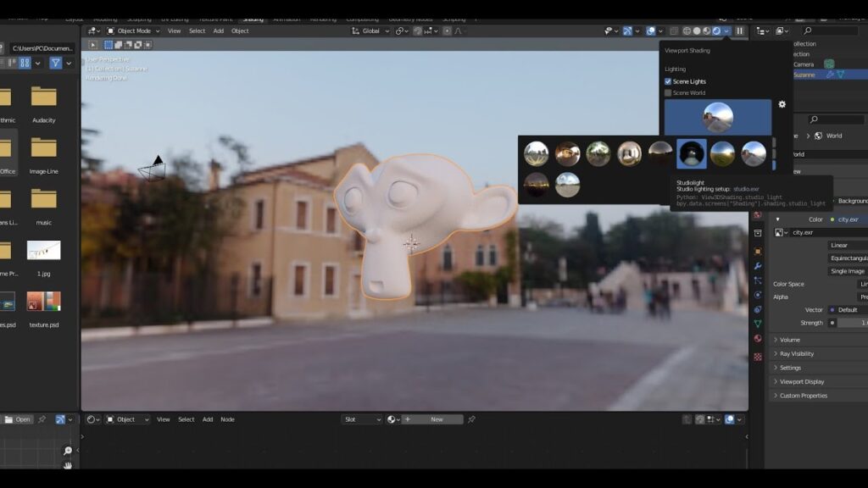The height and width of the screenshot is (488, 868).
Task: Open the Object Data green triangle tab
Action: 758,324
